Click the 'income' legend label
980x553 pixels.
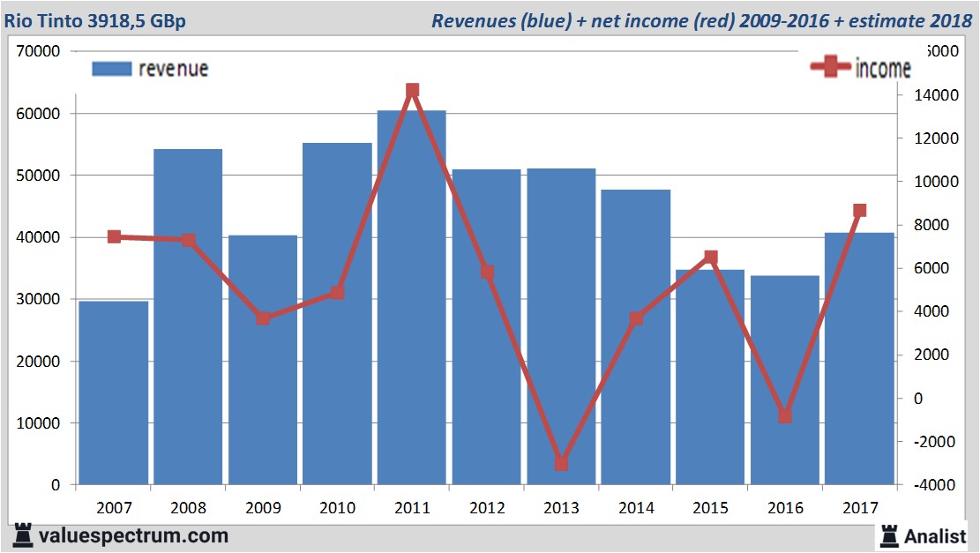pyautogui.click(x=882, y=68)
